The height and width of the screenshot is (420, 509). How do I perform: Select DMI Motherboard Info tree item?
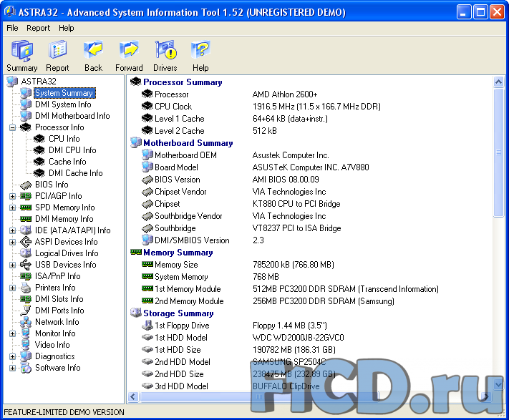tap(72, 116)
